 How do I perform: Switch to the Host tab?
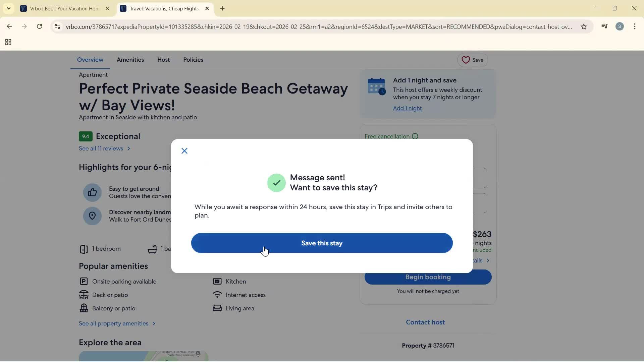click(x=163, y=60)
